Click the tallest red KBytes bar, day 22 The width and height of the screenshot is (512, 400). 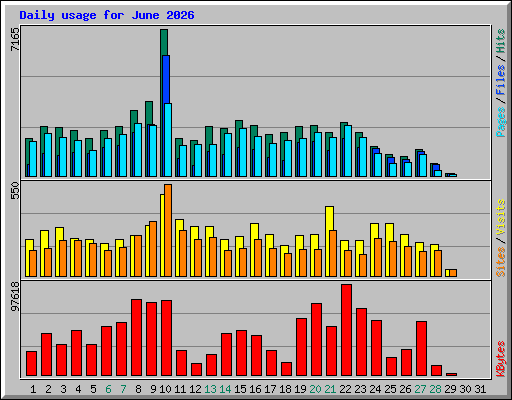[x=346, y=330]
